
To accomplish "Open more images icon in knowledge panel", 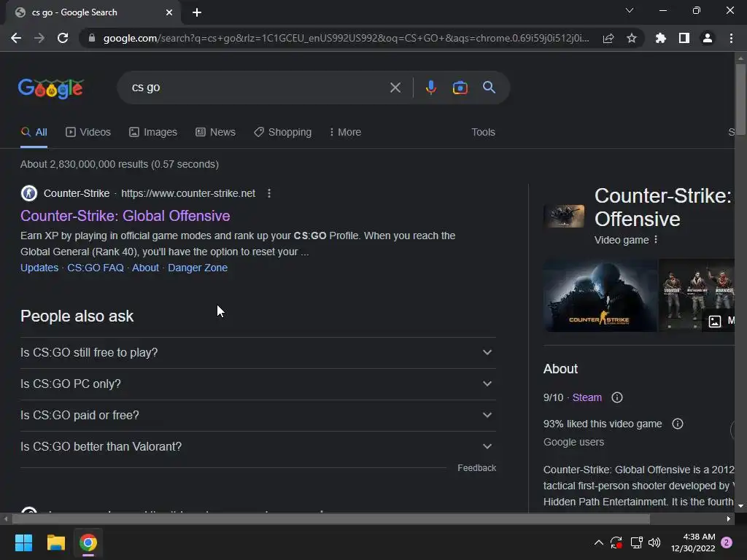I will (x=715, y=321).
